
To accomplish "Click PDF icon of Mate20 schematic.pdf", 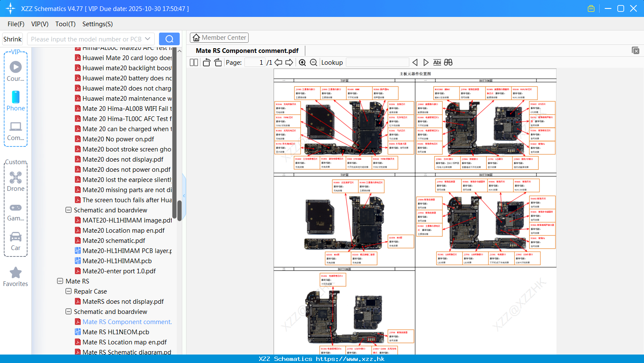I will 78,240.
